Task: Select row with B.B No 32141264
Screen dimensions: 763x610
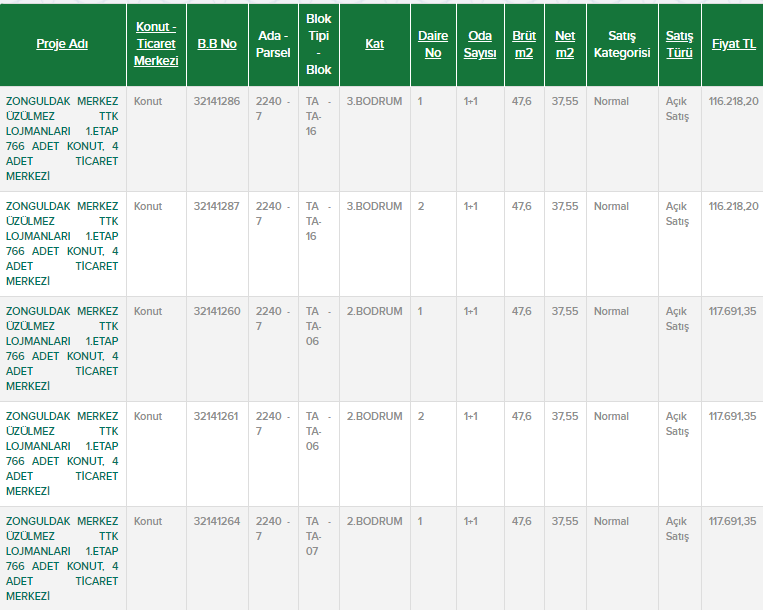Action: (217, 521)
